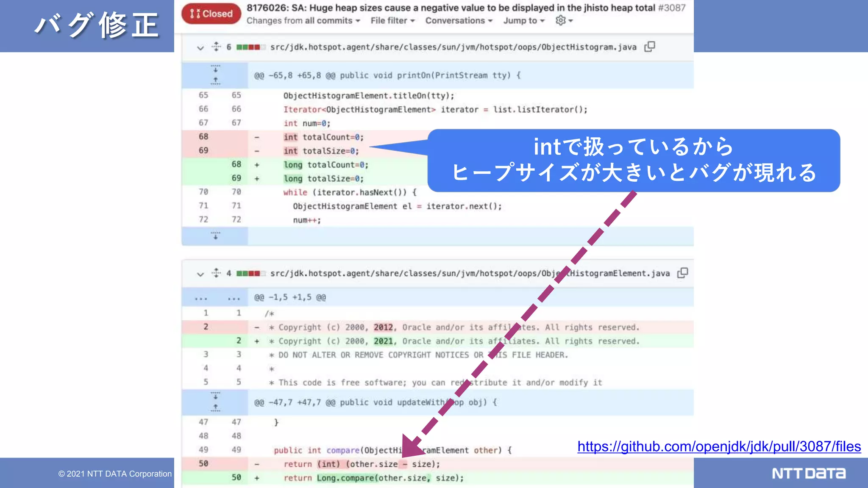Copy ObjectHistogram.java file path

tap(650, 47)
